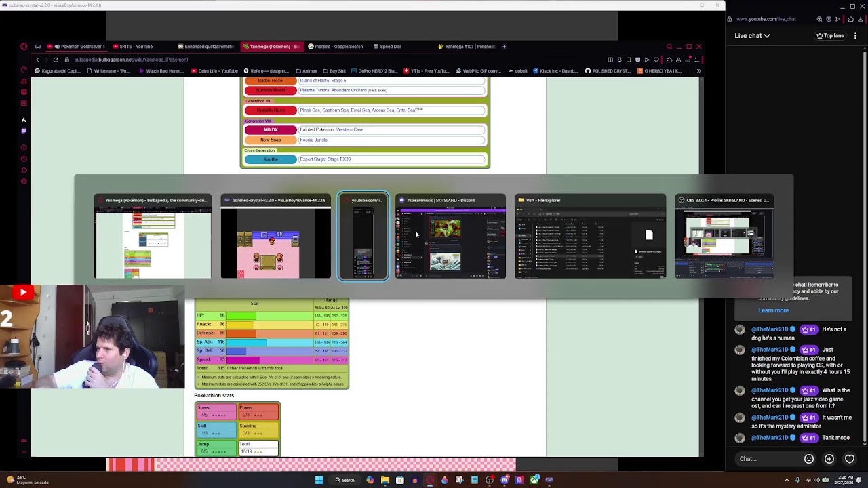Click the Shuffle game label
868x488 pixels.
pyautogui.click(x=271, y=159)
